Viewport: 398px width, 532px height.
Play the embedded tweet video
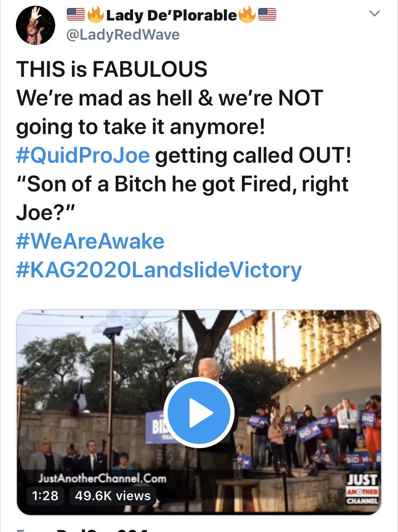tap(199, 413)
